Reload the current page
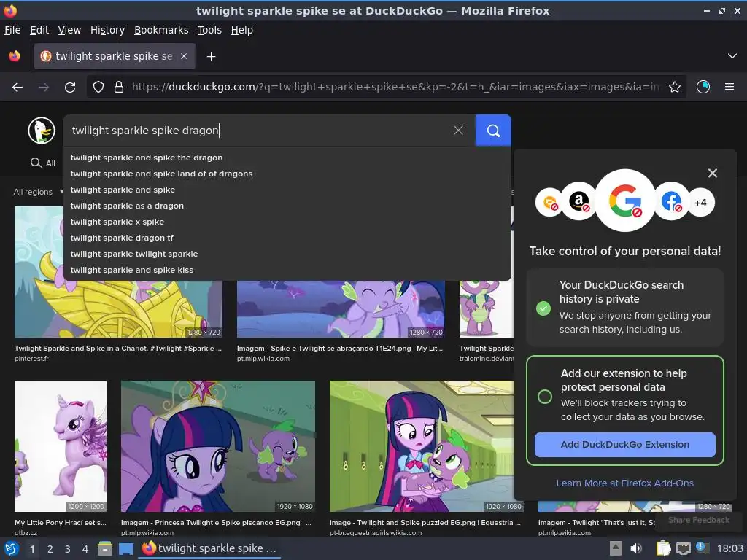Screen dimensions: 747x560 coord(70,87)
